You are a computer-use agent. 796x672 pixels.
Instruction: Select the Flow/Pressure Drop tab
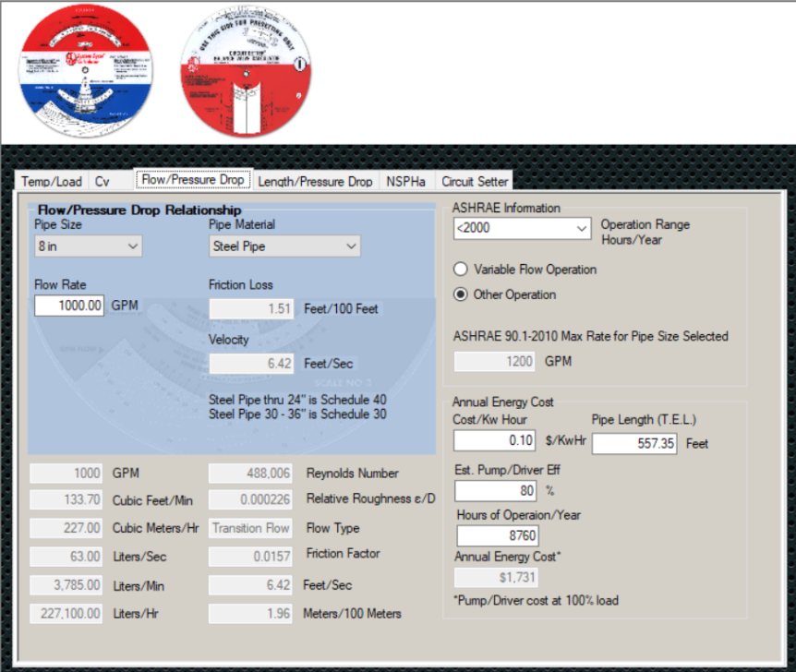pos(192,182)
